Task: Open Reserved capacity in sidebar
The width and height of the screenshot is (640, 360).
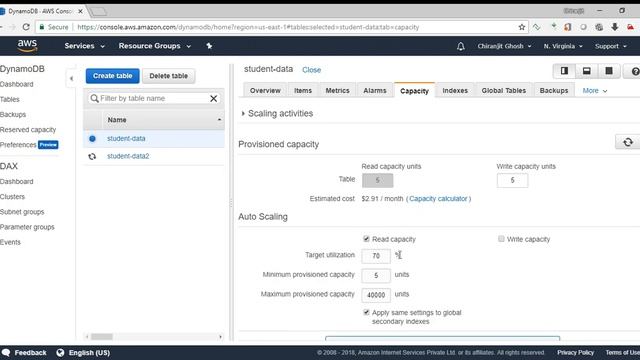Action: click(28, 130)
